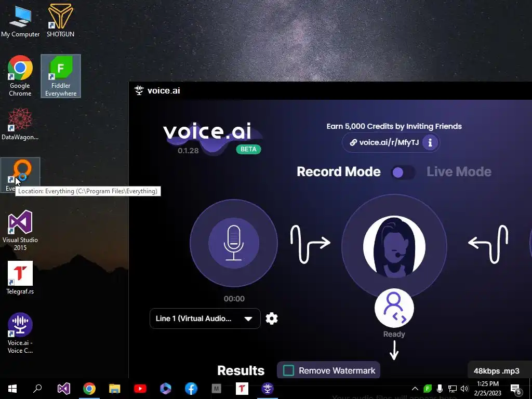The width and height of the screenshot is (532, 399).
Task: Open Voice.ai desktop shortcut
Action: [20, 333]
